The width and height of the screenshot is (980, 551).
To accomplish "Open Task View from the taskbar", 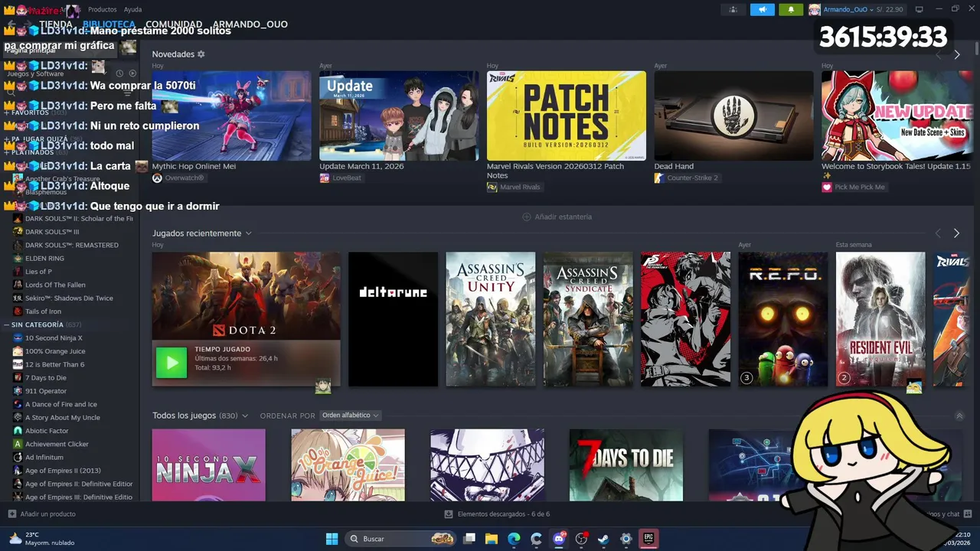I will [469, 539].
